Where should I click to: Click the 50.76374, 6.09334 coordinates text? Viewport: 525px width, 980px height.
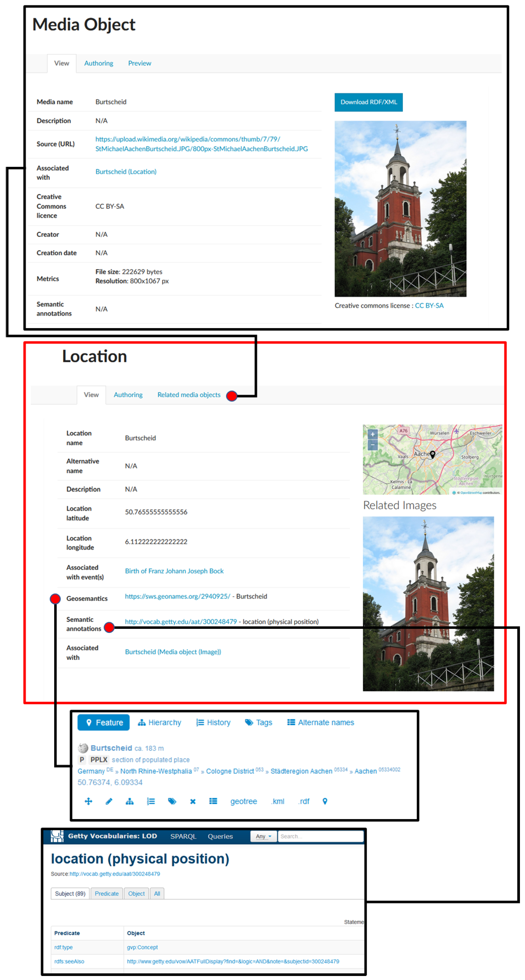tap(110, 783)
